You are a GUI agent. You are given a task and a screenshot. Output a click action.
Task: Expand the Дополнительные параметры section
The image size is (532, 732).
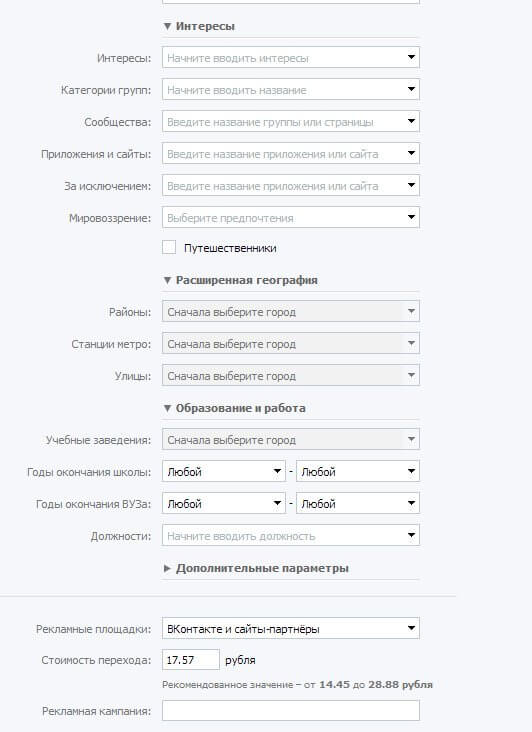click(256, 569)
